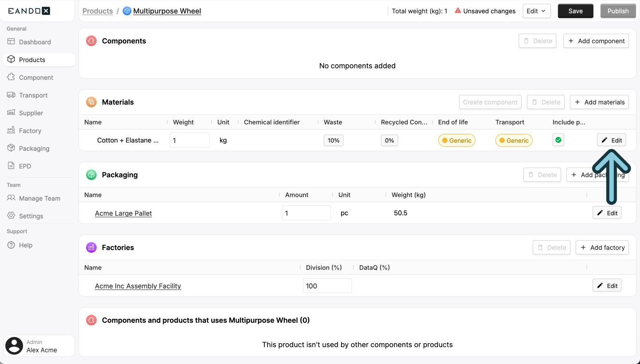Click the factory Division input field

click(x=327, y=286)
